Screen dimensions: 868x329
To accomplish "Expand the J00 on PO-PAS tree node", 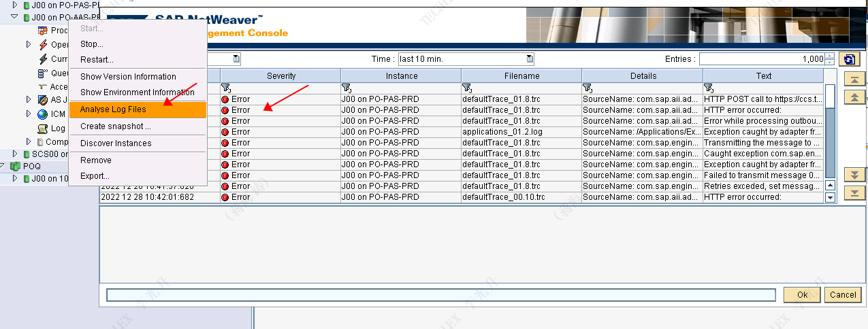I will pos(14,4).
